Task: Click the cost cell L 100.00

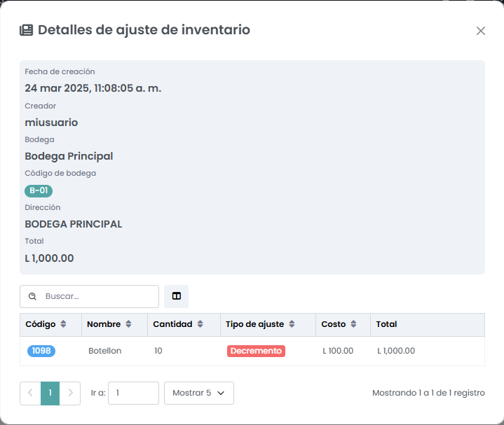Action: coord(338,351)
